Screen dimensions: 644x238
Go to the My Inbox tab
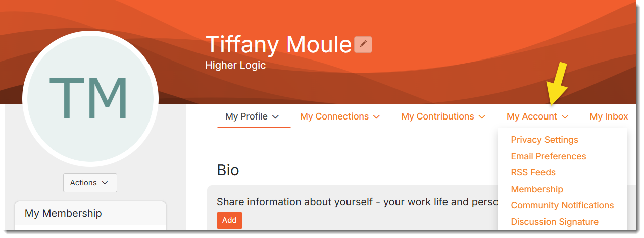(x=609, y=116)
